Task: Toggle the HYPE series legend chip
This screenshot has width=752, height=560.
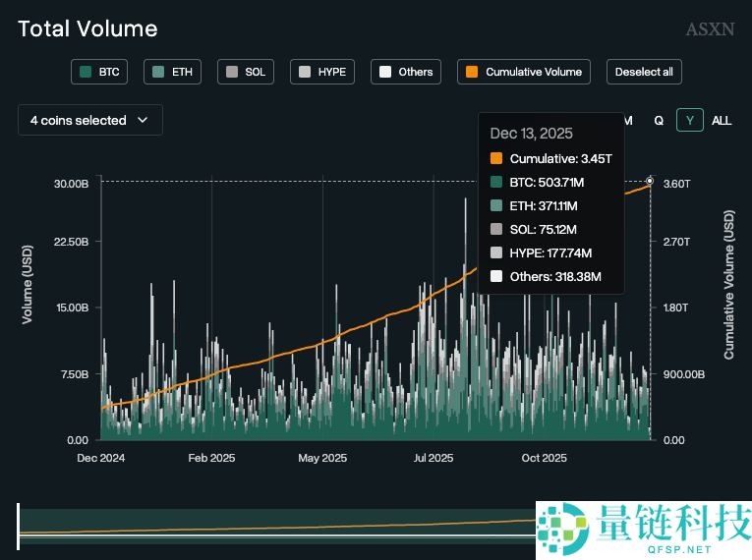Action: coord(322,72)
